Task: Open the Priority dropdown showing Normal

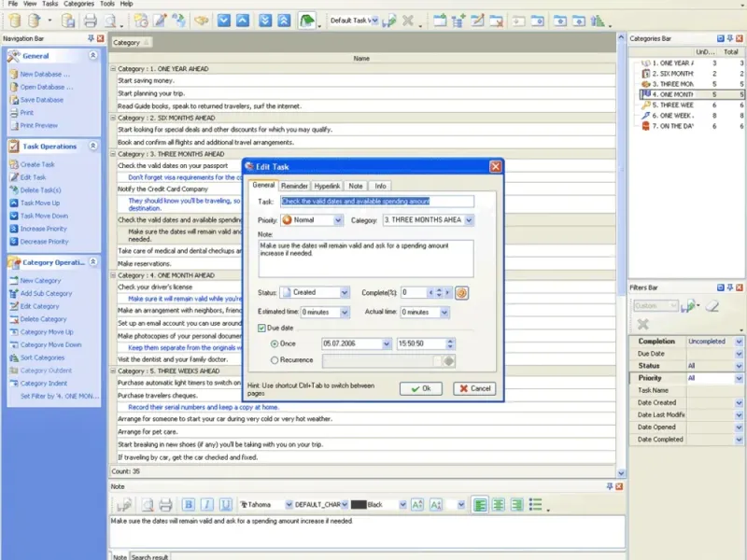Action: pos(337,220)
